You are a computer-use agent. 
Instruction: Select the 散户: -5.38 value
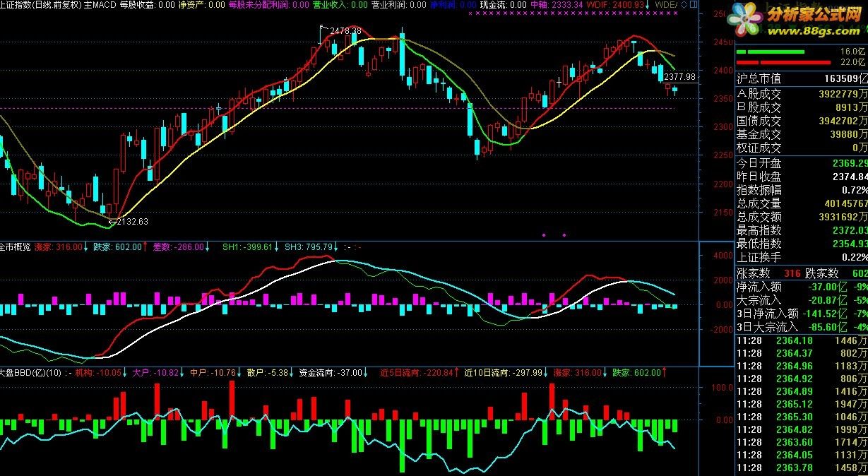click(268, 372)
